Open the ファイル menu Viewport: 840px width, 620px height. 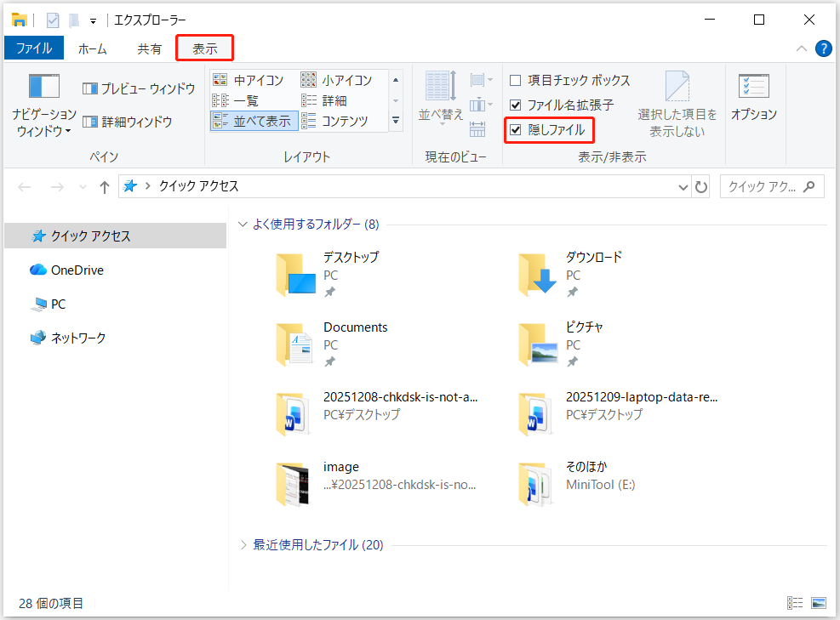point(34,48)
